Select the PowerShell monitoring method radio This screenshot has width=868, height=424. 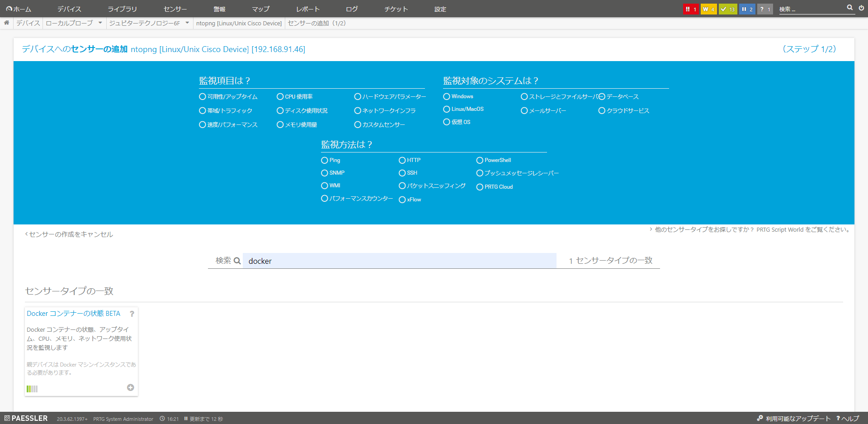coord(480,160)
